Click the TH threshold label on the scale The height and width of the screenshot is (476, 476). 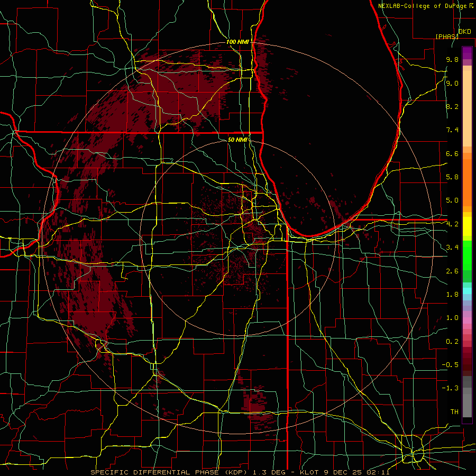(454, 412)
